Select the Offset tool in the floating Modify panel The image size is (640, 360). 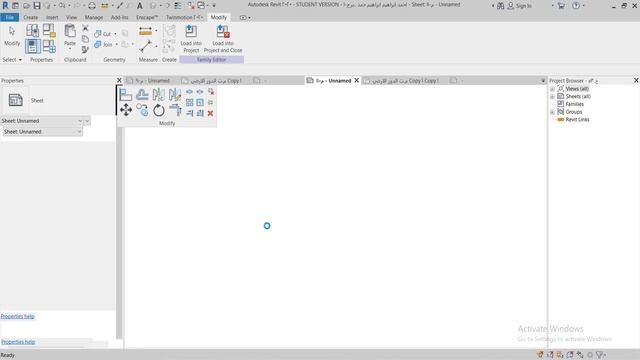coord(142,94)
